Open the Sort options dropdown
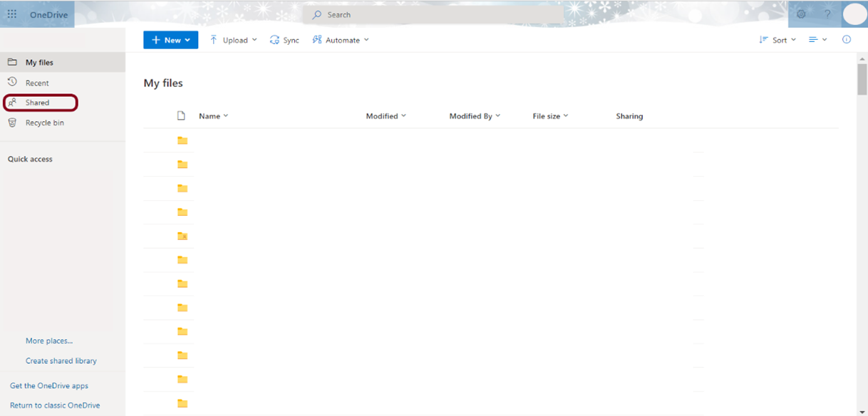Image resolution: width=868 pixels, height=416 pixels. 778,41
